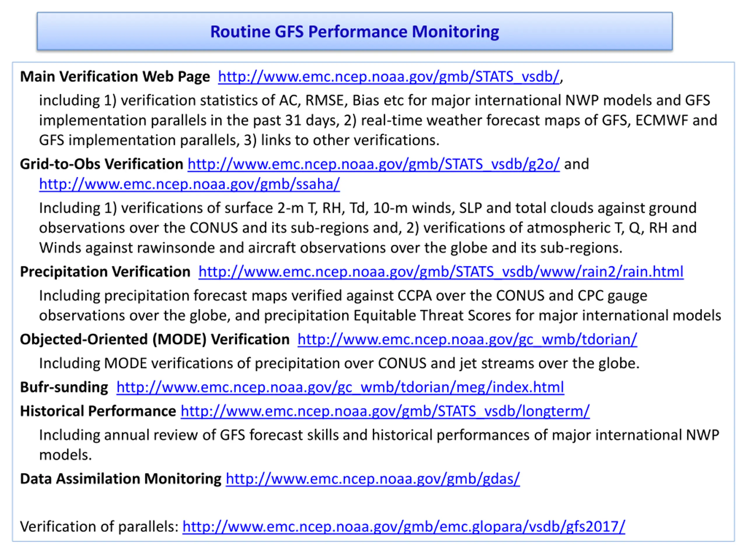Click line 'implementation parallels in the past 31 days'
This screenshot has height=560, width=747.
pyautogui.click(x=378, y=120)
